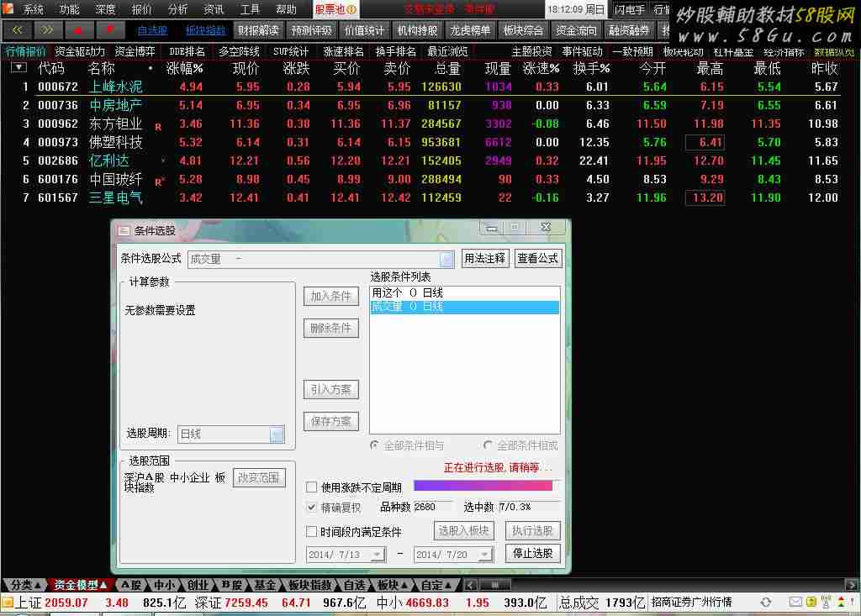Select 全部条件相与 radio button

point(374,445)
